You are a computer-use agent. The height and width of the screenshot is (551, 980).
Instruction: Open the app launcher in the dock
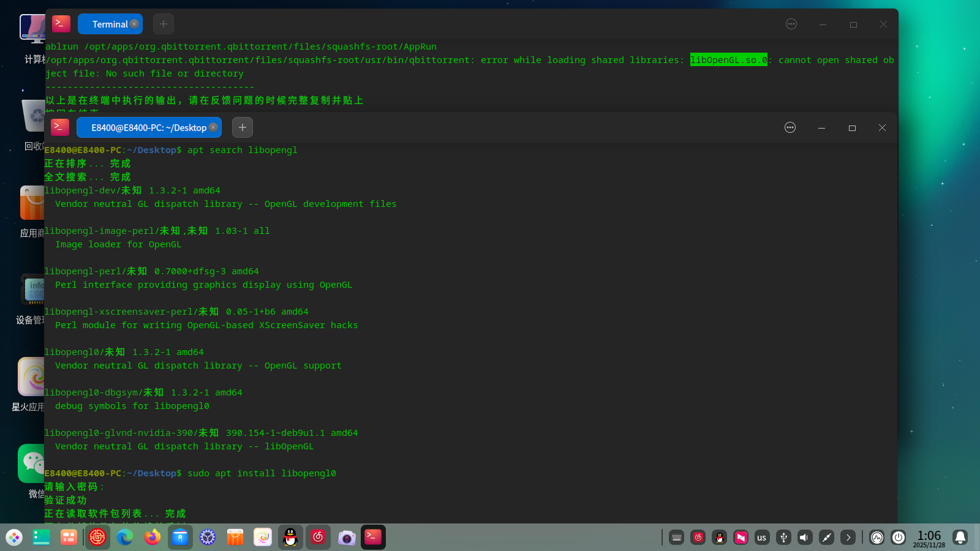(x=14, y=538)
